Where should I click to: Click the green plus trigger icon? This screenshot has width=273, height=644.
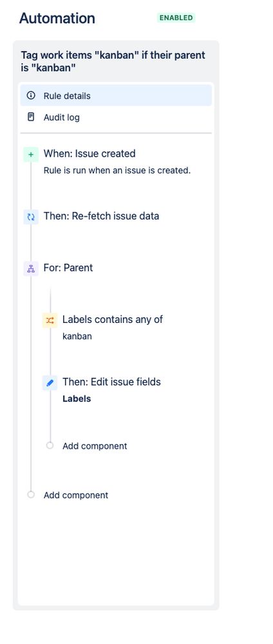click(31, 155)
